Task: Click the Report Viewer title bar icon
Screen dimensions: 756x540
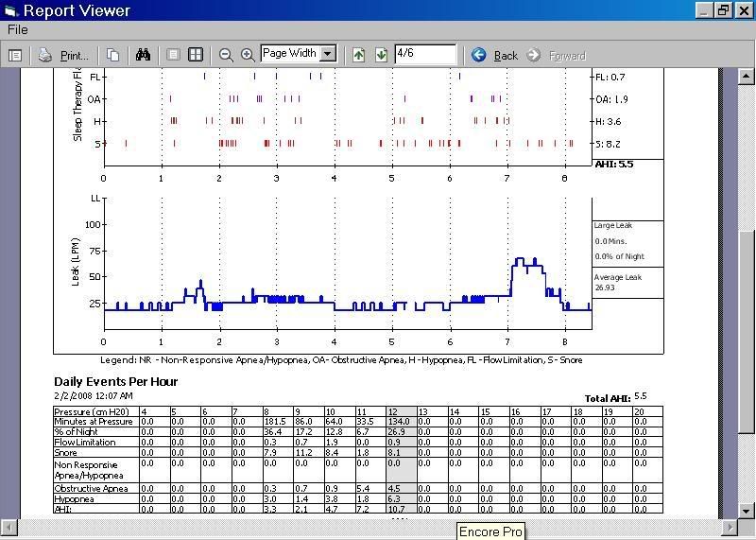Action: pyautogui.click(x=10, y=10)
